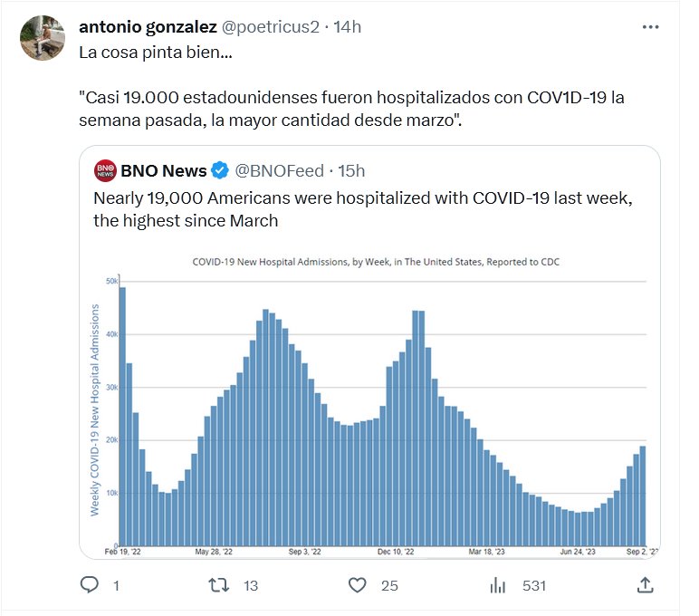The width and height of the screenshot is (699, 616).
Task: Click the 531 views count
Action: coord(534,586)
